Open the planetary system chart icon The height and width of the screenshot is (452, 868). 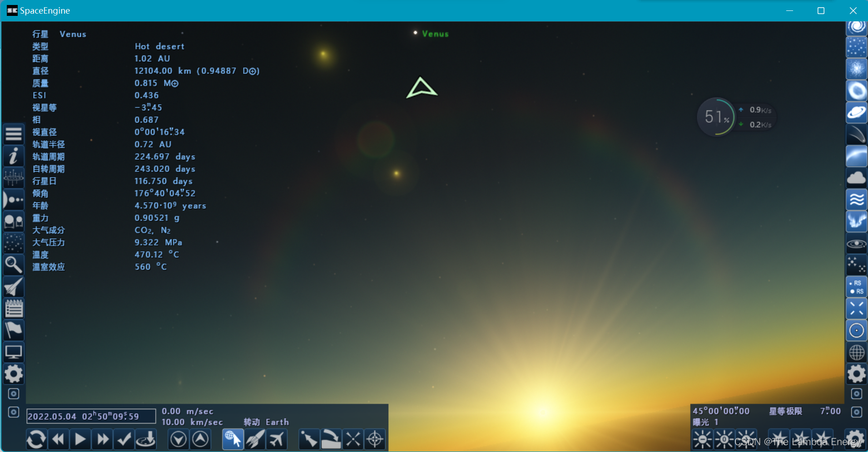coord(14,178)
